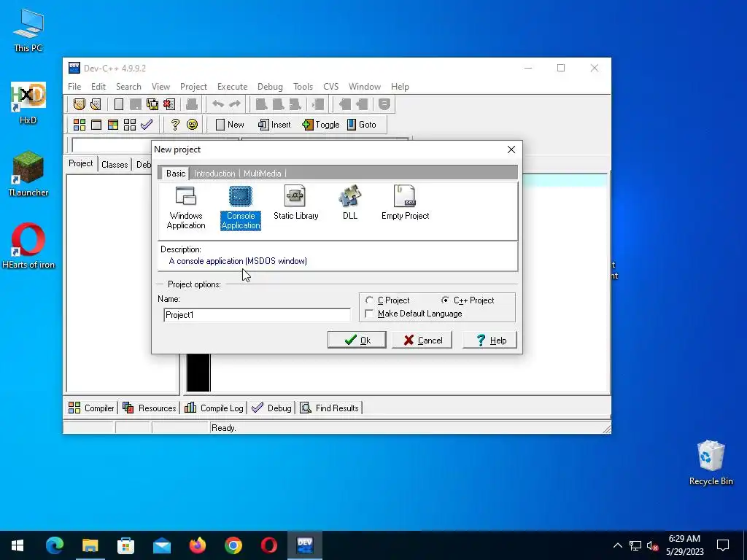Click the project Name input field

[x=258, y=315]
